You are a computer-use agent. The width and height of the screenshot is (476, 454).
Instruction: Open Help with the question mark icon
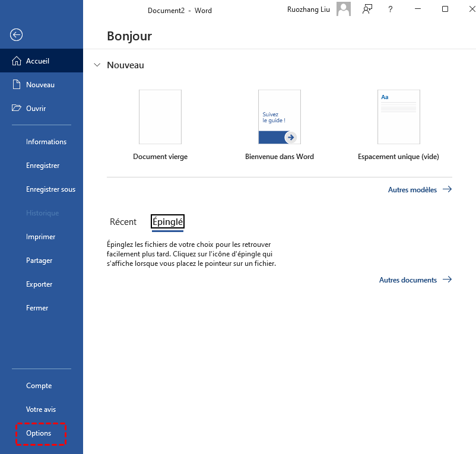pos(391,9)
